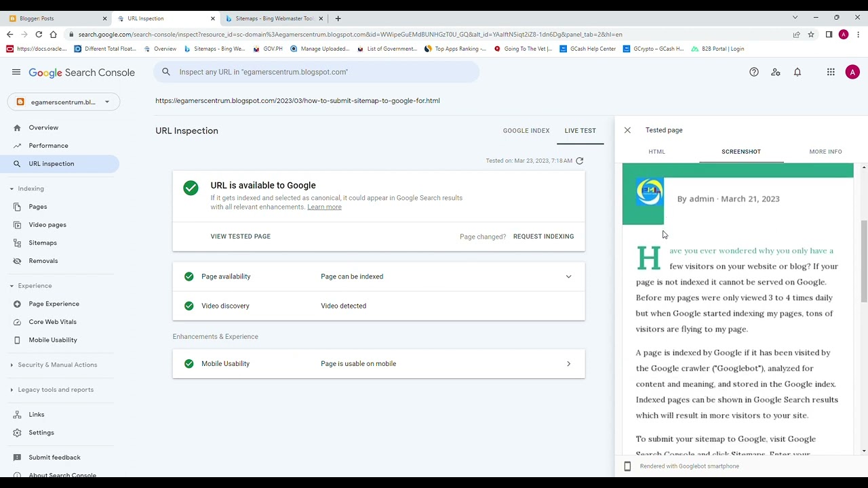Click the Inspect any URL search field
Viewport: 868px width, 488px height.
click(x=317, y=72)
